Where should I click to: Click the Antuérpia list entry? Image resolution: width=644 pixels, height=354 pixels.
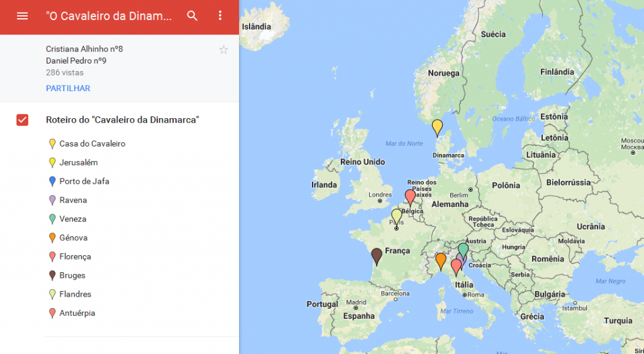[x=77, y=314]
